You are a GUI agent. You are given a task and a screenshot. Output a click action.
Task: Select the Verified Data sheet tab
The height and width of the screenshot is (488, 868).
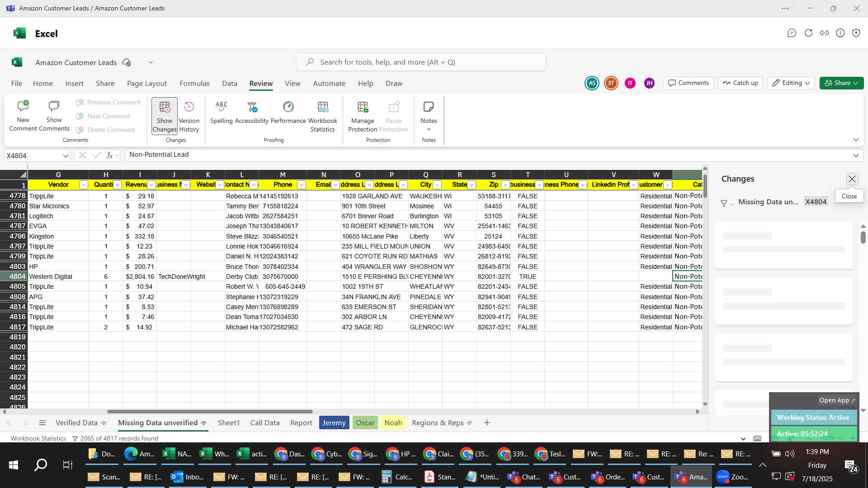(76, 423)
